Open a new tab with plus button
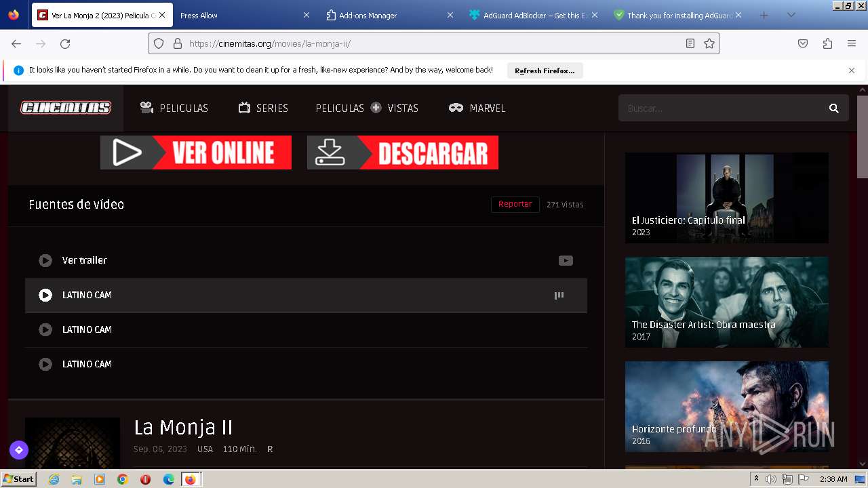 764,15
